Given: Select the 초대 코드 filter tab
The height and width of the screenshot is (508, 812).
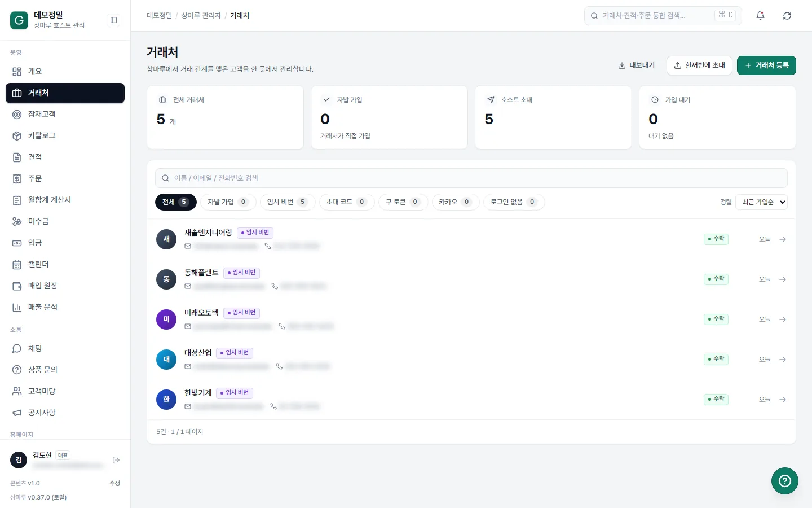Looking at the screenshot, I should pyautogui.click(x=347, y=202).
